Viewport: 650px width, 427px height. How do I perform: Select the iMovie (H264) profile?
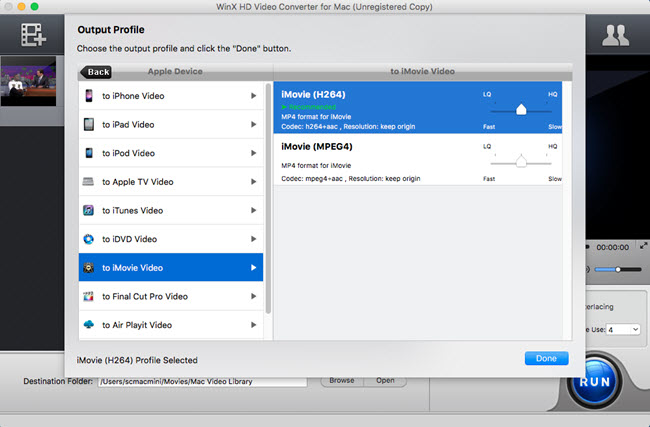(x=418, y=107)
